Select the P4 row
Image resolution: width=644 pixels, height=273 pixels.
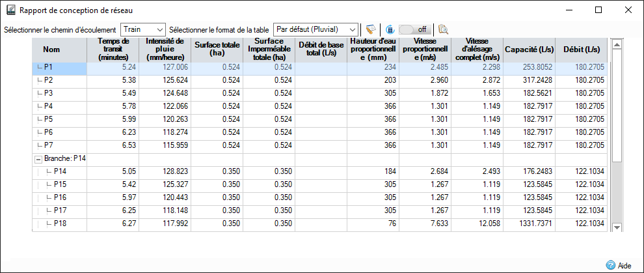pyautogui.click(x=319, y=106)
